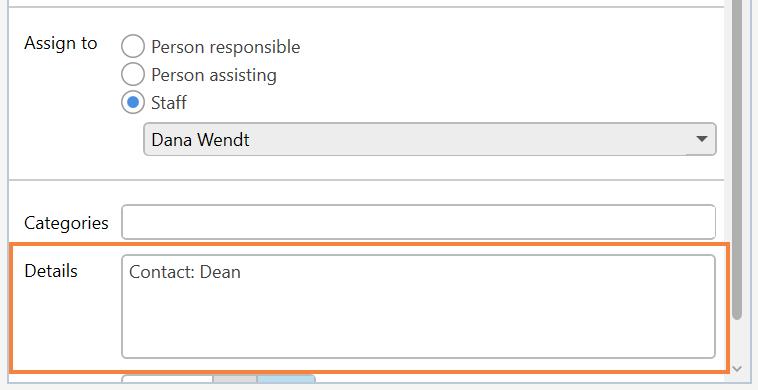Click the Person responsible label text
The width and height of the screenshot is (758, 390).
point(225,47)
